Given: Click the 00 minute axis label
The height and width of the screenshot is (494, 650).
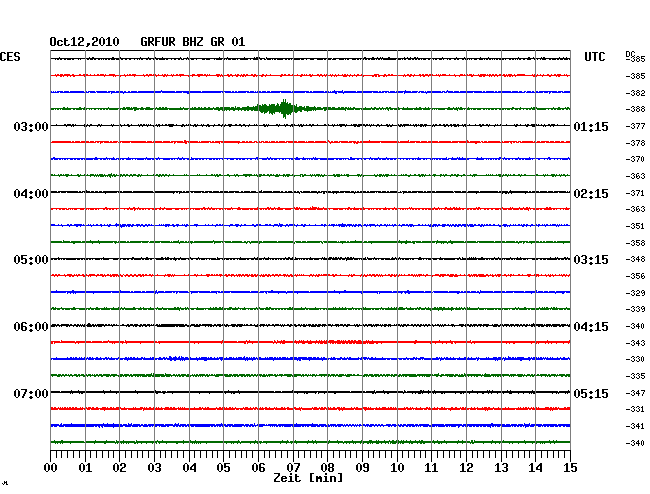Looking at the screenshot, I should (51, 468).
